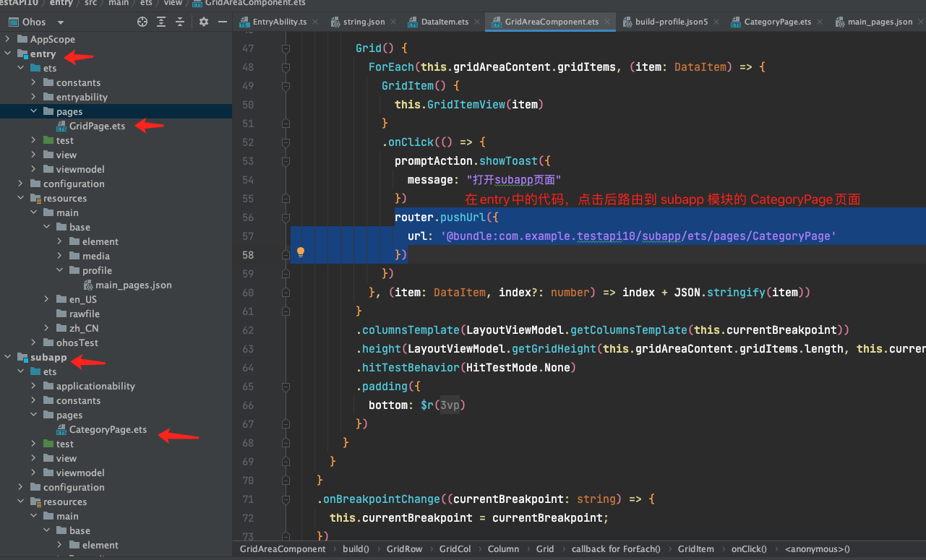This screenshot has width=926, height=560.
Task: Expand the en_US folder chevron
Action: 47,299
